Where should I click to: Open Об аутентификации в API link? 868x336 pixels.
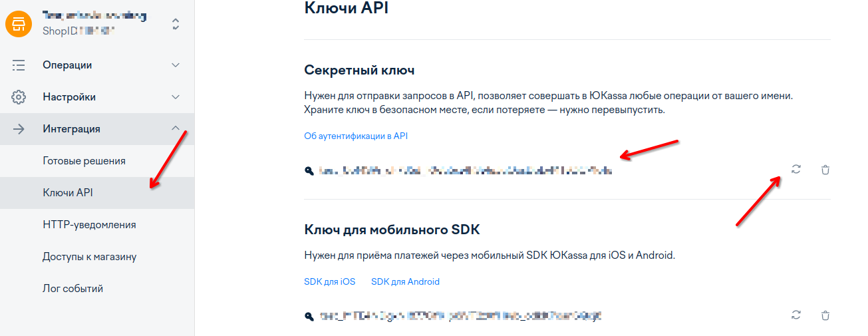pyautogui.click(x=355, y=136)
